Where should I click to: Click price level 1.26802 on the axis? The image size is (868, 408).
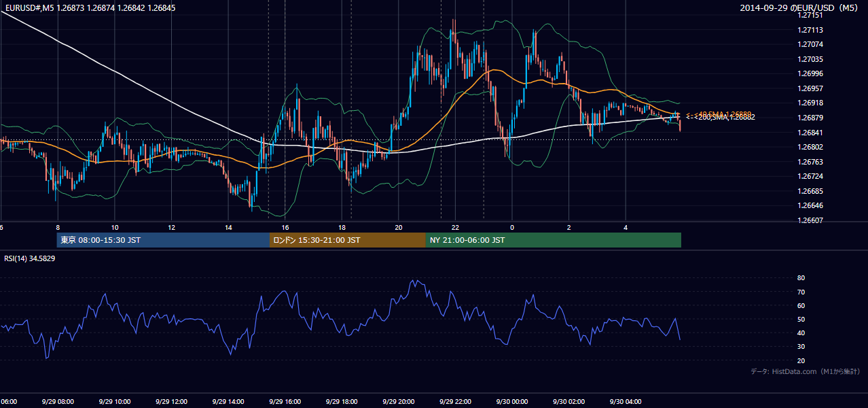[810, 147]
